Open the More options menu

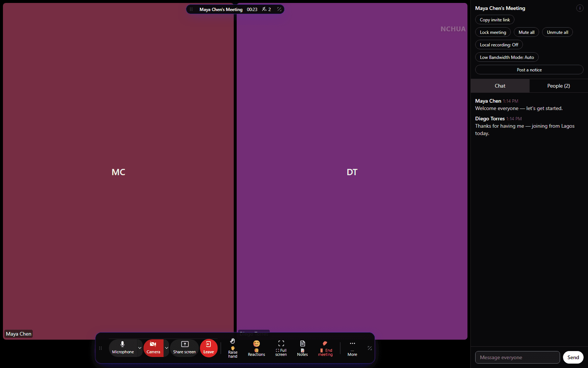(352, 348)
